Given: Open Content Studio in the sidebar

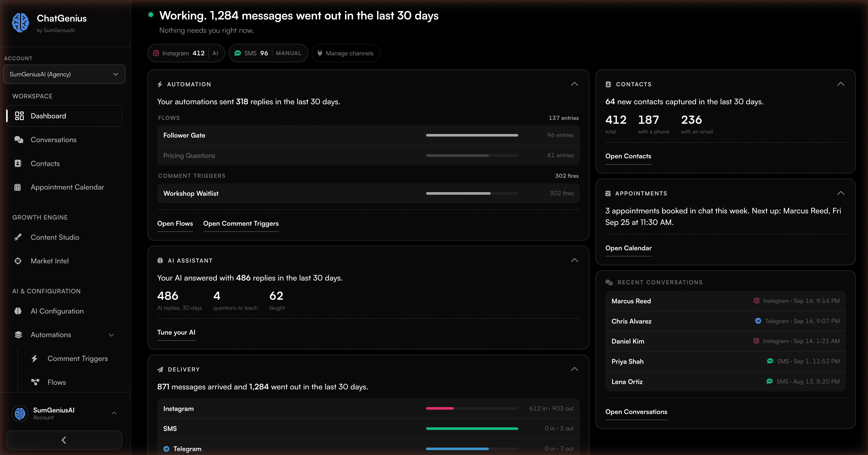Looking at the screenshot, I should [64, 237].
